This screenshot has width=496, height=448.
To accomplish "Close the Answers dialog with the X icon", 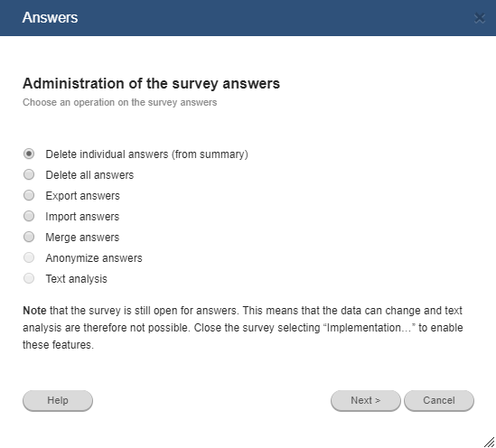I will pyautogui.click(x=480, y=18).
